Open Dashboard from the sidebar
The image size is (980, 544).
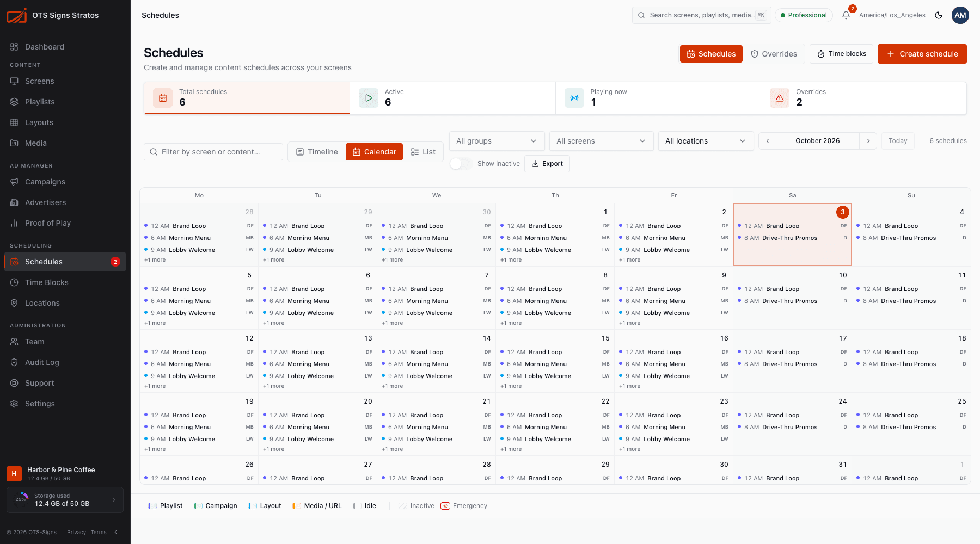click(x=65, y=47)
